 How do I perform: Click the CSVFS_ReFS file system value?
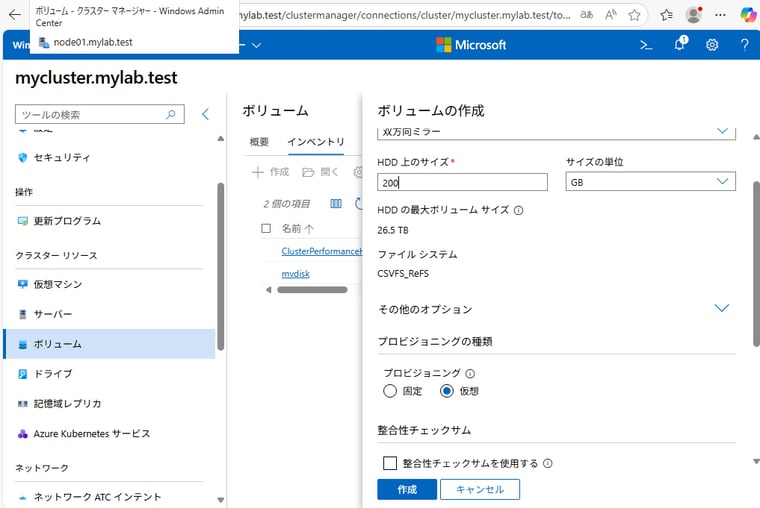coord(403,273)
